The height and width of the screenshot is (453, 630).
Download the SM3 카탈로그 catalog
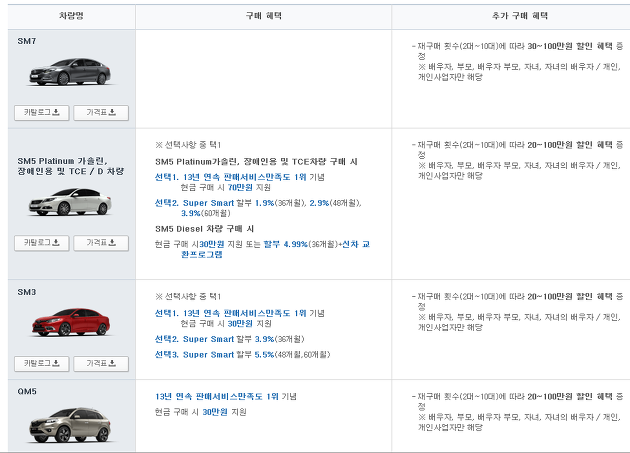click(x=42, y=364)
